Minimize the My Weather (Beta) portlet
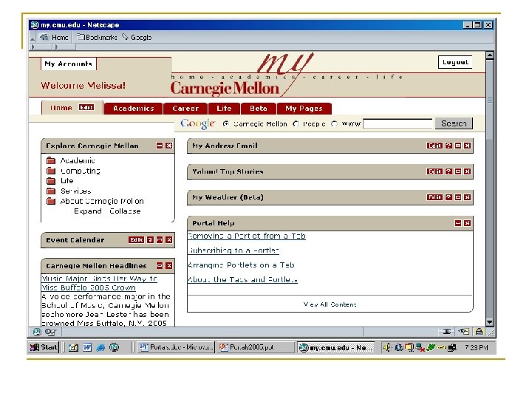Viewport: 532px width, 399px height. pos(458,197)
